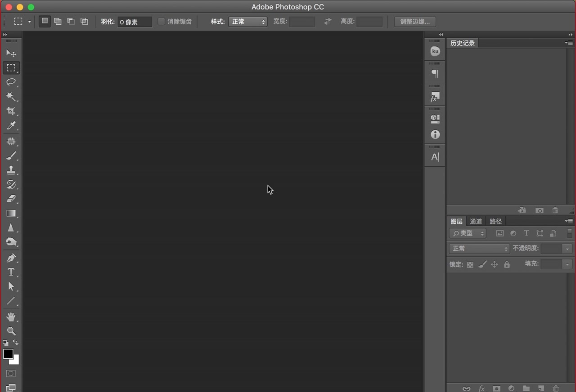576x392 pixels.
Task: Select the Line tool
Action: tap(11, 301)
